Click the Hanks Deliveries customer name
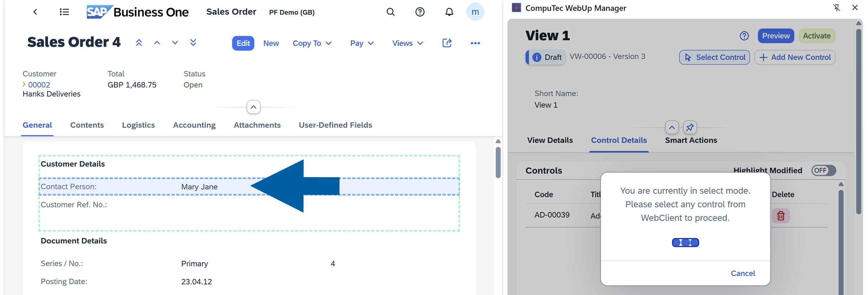Viewport: 868px width, 295px height. click(52, 94)
